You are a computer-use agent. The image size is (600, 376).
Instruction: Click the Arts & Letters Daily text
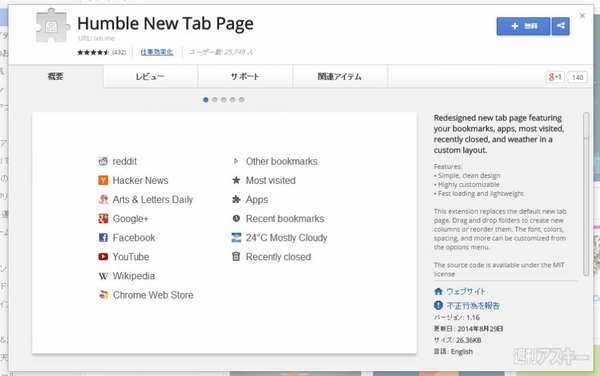153,200
